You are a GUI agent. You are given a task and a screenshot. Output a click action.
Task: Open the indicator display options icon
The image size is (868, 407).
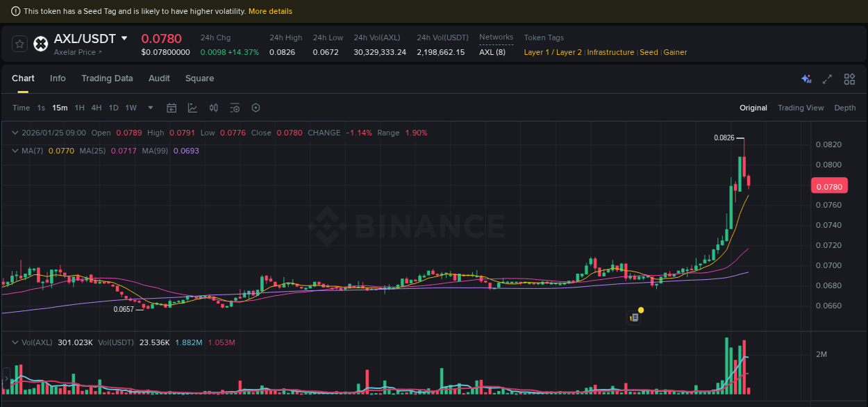point(235,108)
